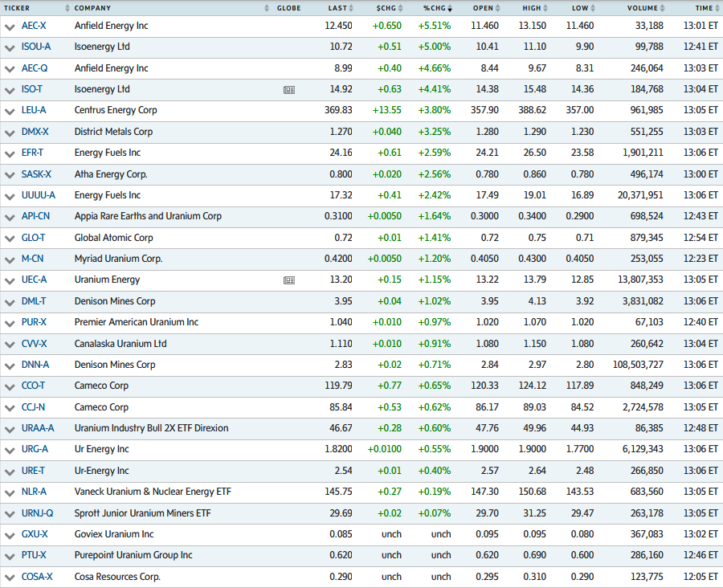Open the Globe news icon for Isoenergy ISO-T
The image size is (723, 588).
pyautogui.click(x=289, y=90)
